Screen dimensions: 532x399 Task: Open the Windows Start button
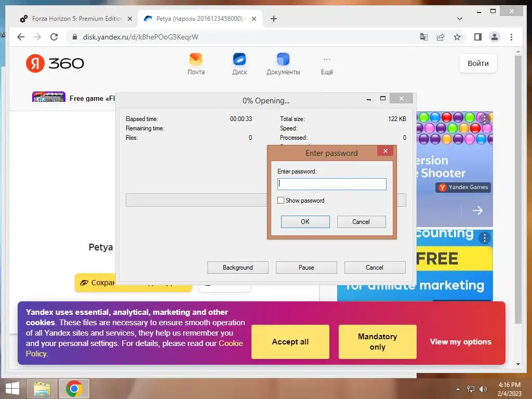coord(12,389)
